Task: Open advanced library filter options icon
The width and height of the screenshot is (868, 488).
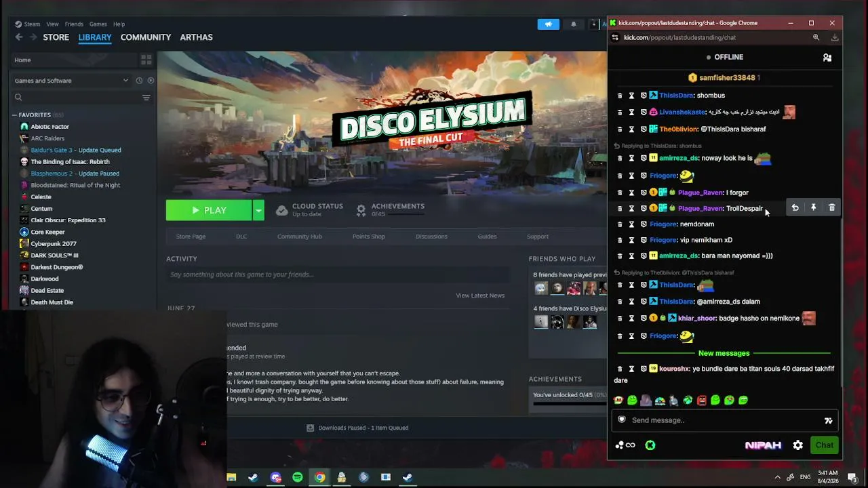Action: point(146,98)
